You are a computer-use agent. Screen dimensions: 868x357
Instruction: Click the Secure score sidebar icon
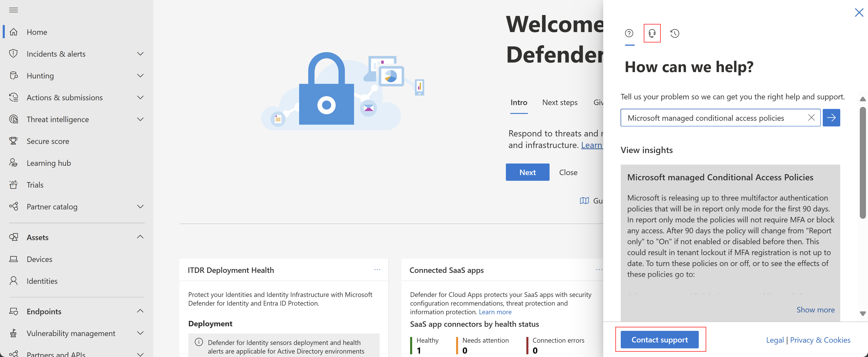[x=14, y=141]
